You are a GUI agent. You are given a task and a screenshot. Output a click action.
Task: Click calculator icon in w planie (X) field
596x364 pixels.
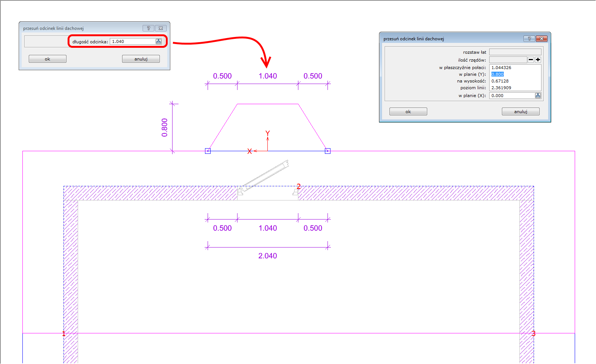[x=538, y=96]
